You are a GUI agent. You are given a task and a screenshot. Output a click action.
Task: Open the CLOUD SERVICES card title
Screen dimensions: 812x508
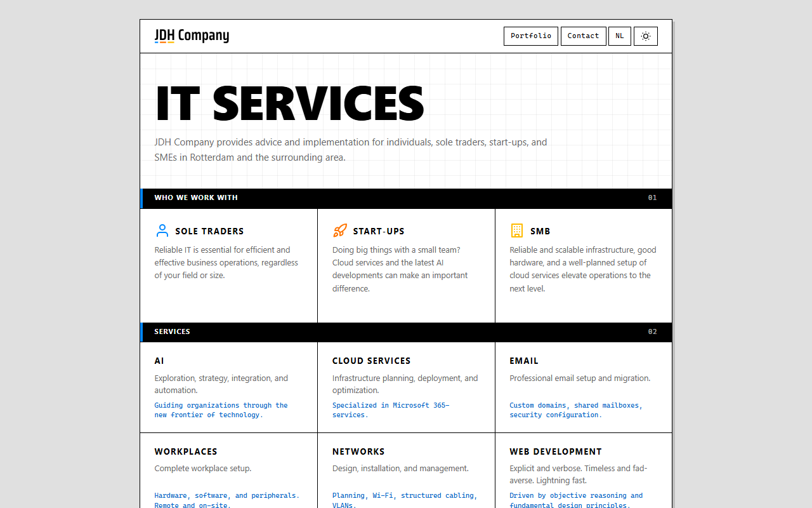pos(372,361)
